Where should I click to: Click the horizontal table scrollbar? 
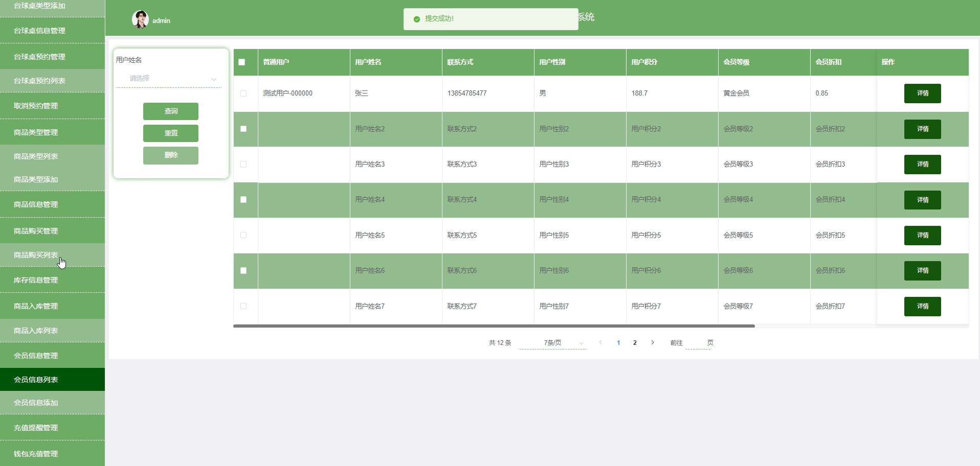(x=494, y=325)
